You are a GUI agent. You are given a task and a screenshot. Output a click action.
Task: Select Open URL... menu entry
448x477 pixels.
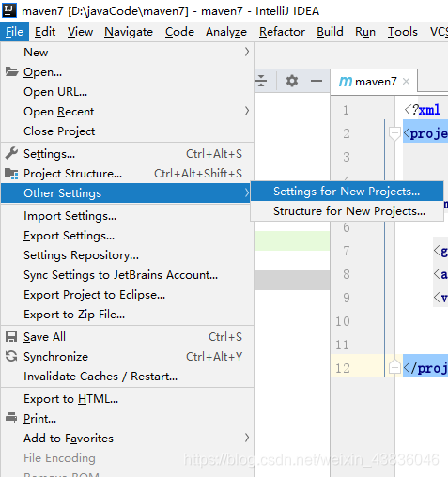click(127, 92)
